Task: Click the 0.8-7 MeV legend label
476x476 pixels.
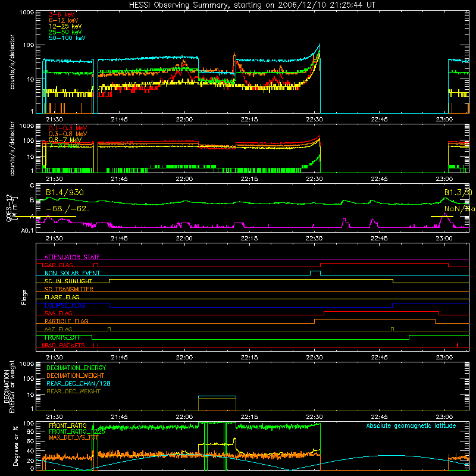Action: pos(65,140)
